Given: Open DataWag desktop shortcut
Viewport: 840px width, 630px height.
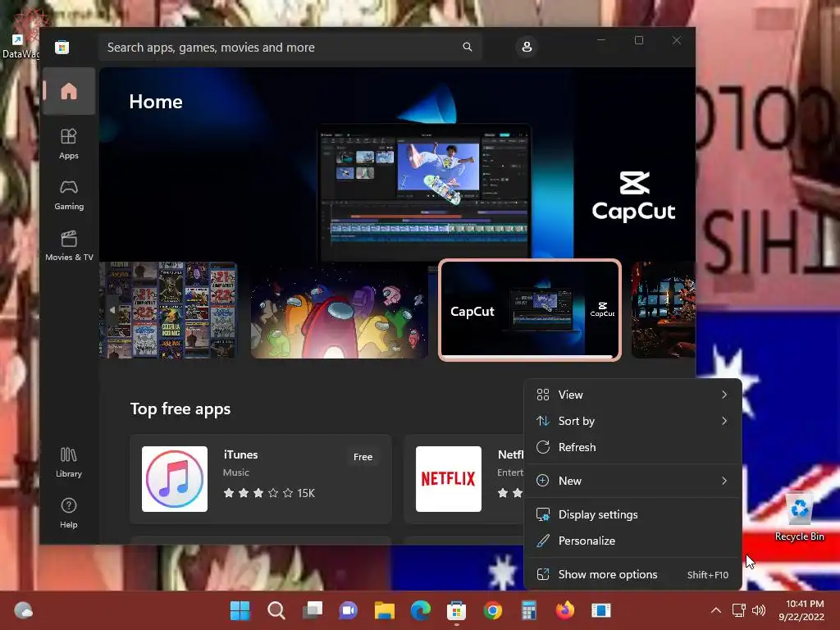Looking at the screenshot, I should click(20, 33).
